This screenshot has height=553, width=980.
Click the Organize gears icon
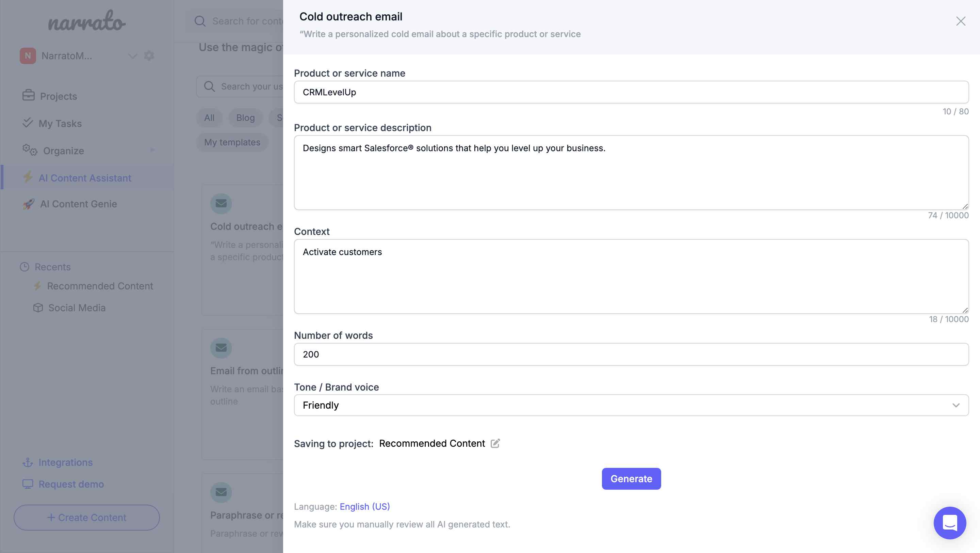(30, 150)
